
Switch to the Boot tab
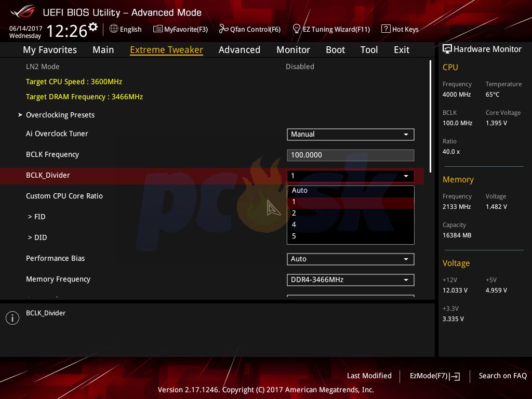tap(335, 50)
